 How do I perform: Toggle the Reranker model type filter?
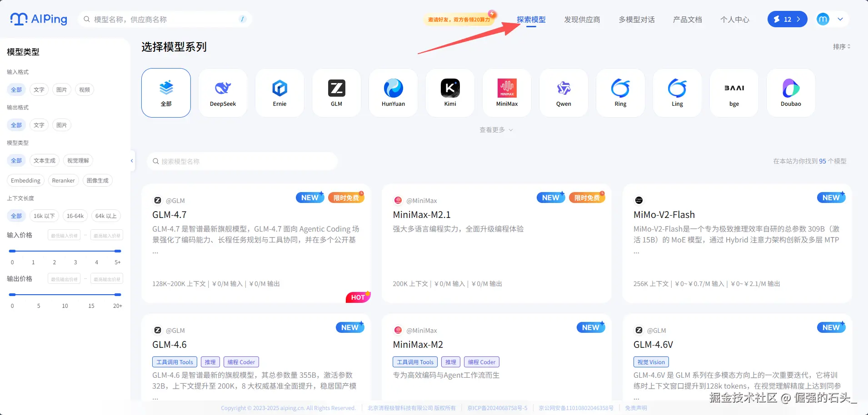point(63,180)
